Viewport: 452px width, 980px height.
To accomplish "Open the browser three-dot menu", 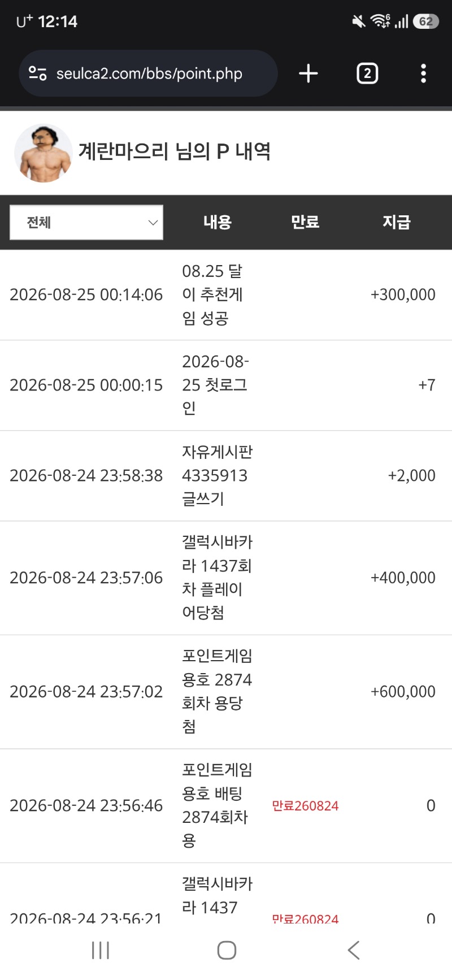I will pos(423,73).
